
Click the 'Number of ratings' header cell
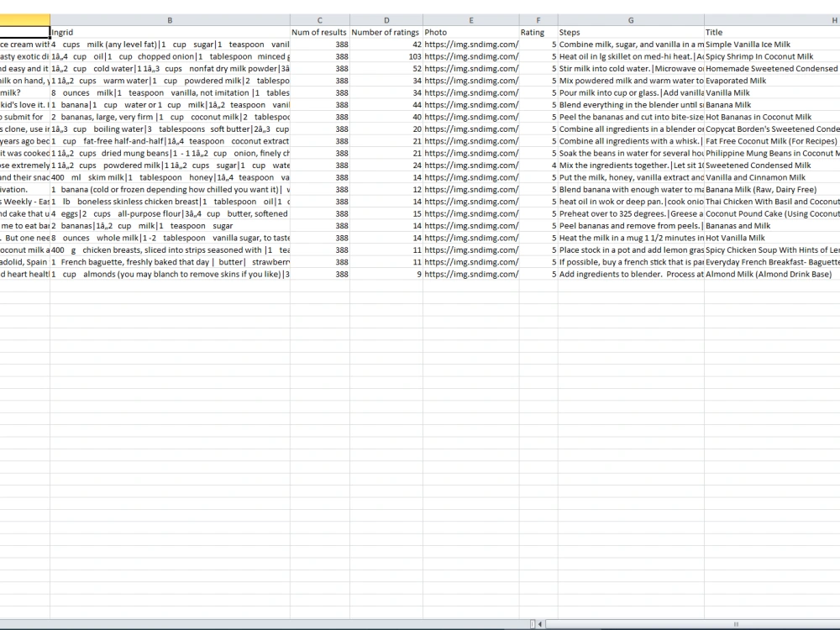click(386, 32)
